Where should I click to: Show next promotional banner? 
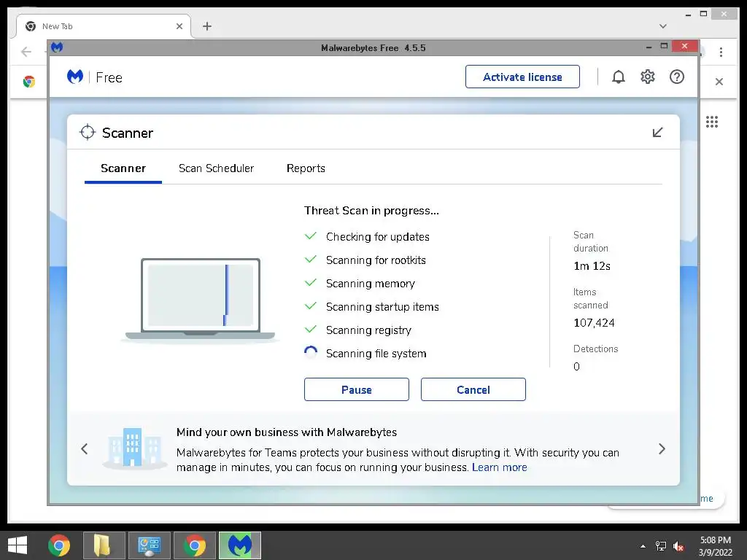click(x=662, y=448)
